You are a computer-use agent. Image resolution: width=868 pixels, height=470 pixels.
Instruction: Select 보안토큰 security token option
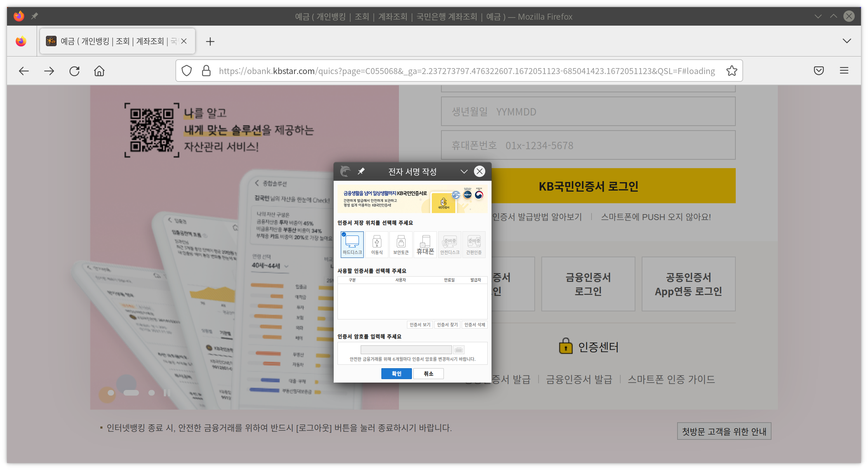point(401,244)
